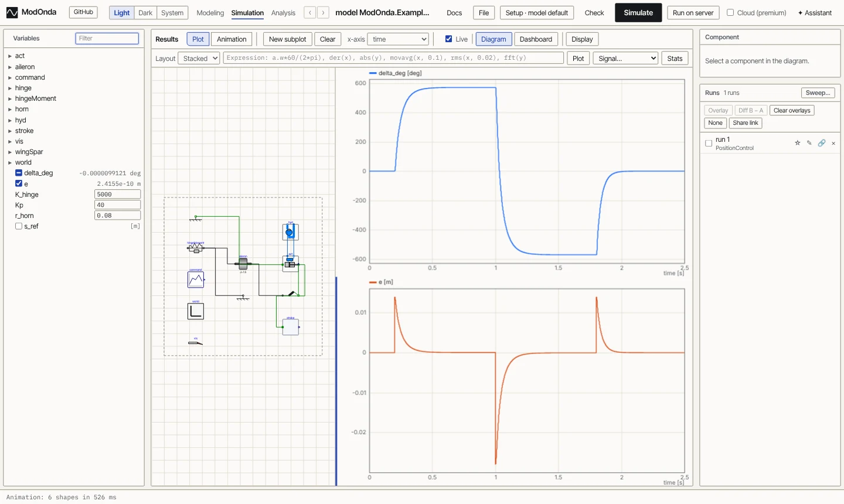The image size is (844, 504).
Task: Click the Sweep... button
Action: pyautogui.click(x=818, y=93)
